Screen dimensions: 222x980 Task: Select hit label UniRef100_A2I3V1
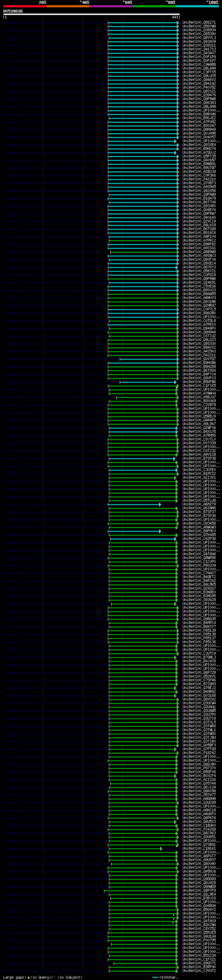(x=199, y=477)
